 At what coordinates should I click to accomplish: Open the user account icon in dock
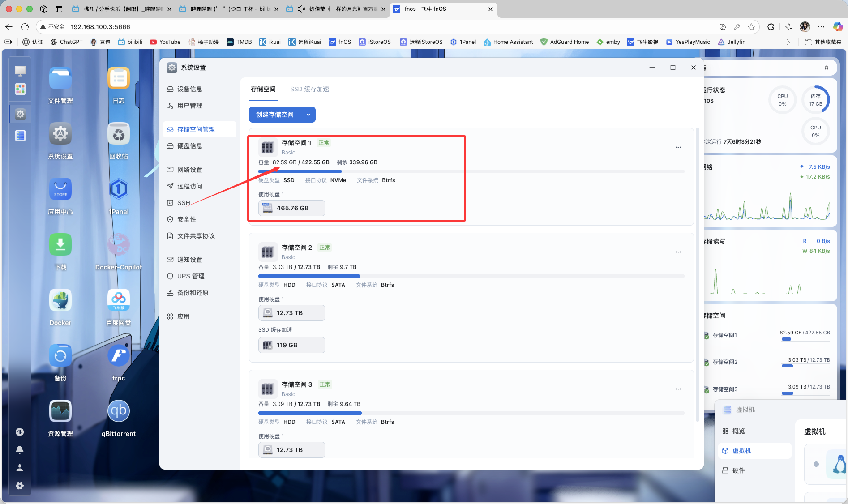[x=20, y=468]
